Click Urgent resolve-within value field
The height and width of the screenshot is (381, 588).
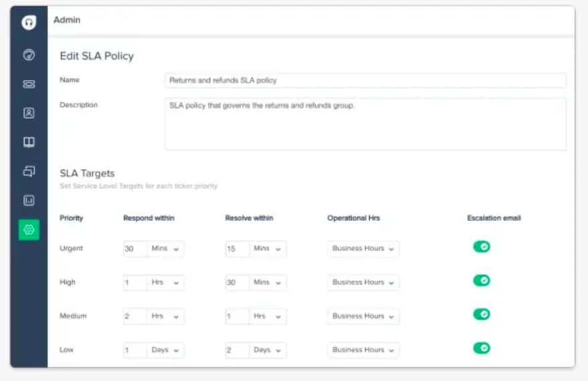[x=236, y=249]
